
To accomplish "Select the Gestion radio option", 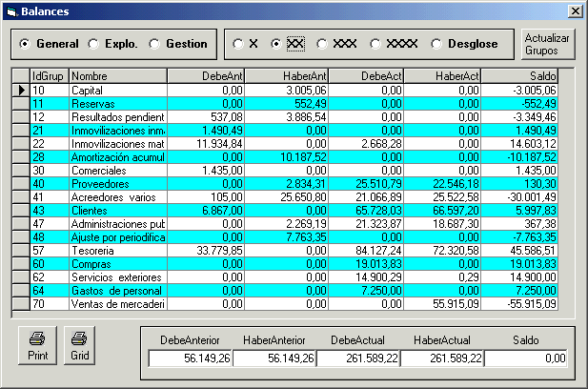I will [155, 44].
